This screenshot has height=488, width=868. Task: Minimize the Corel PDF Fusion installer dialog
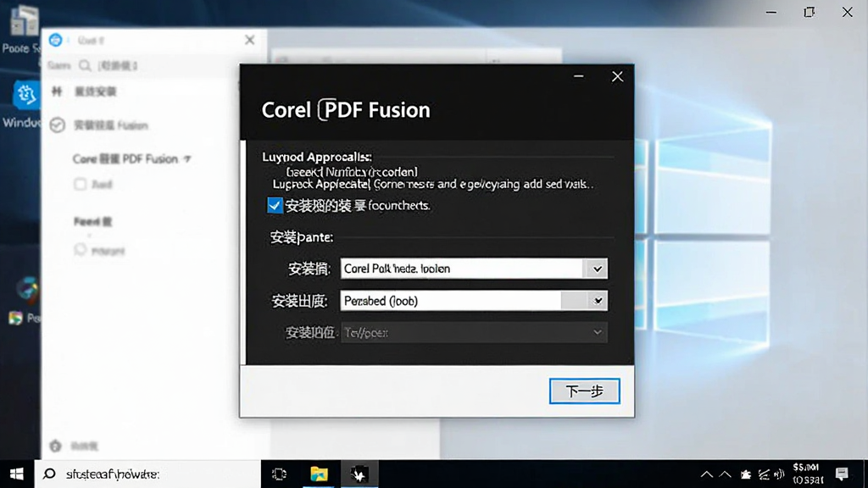click(x=578, y=76)
